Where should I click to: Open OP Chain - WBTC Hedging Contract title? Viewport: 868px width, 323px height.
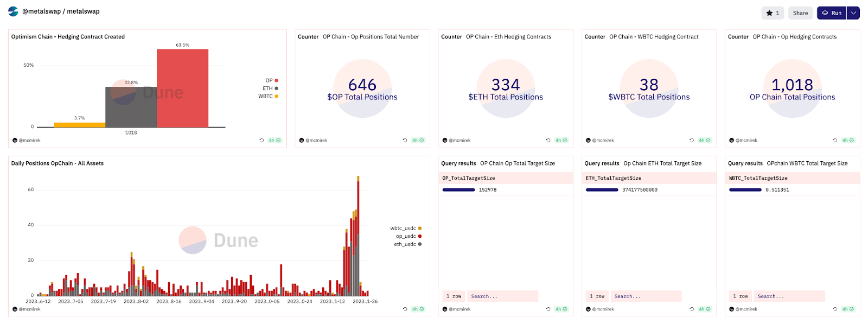654,37
